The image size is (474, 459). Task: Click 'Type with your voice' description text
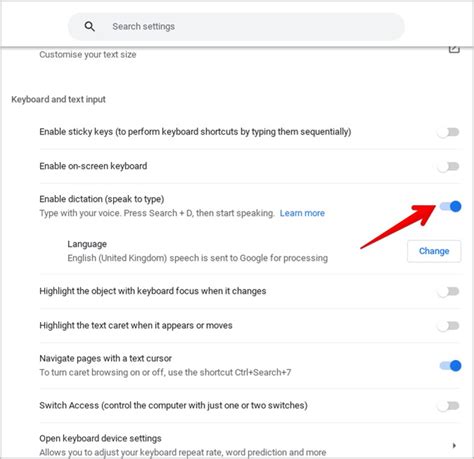coord(157,213)
